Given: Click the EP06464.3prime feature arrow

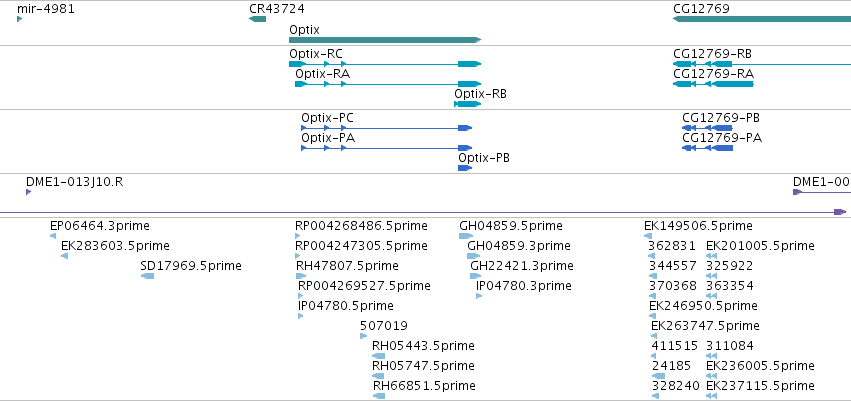Looking at the screenshot, I should tap(53, 236).
